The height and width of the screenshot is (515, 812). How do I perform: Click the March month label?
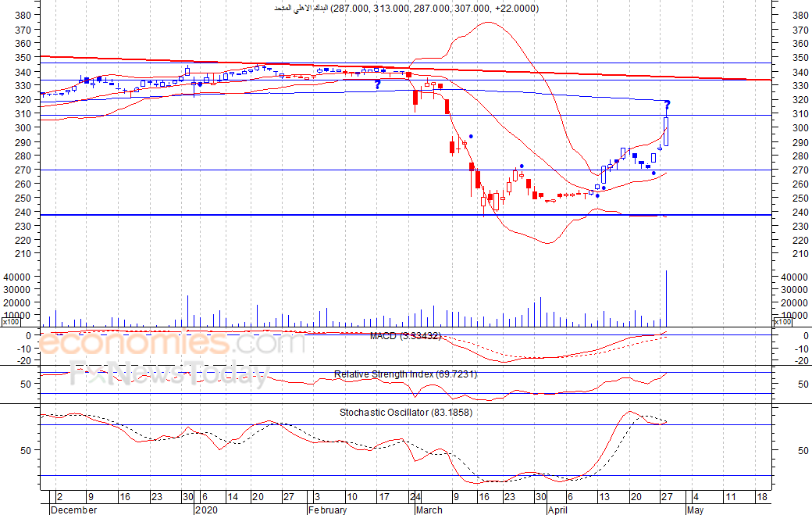point(429,510)
